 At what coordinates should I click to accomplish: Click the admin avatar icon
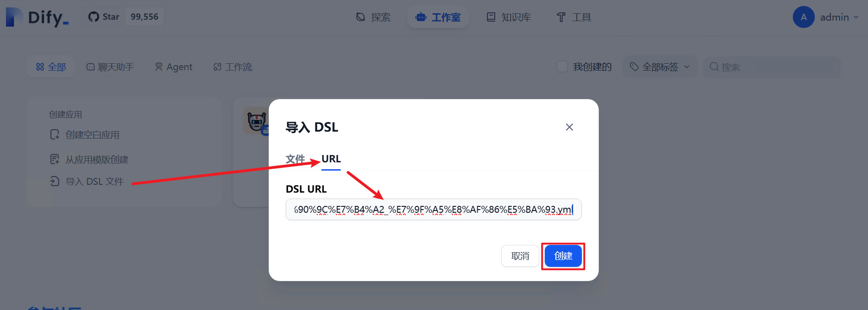(x=803, y=17)
